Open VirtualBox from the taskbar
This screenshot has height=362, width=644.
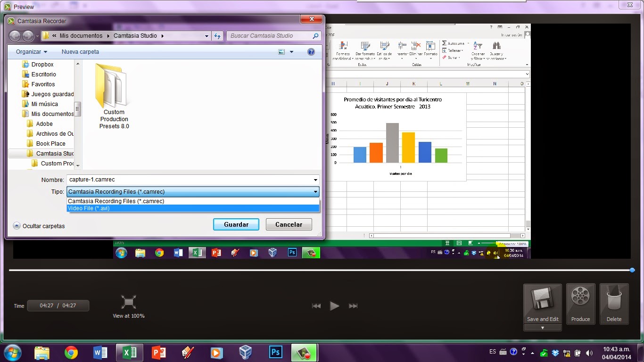[246, 353]
